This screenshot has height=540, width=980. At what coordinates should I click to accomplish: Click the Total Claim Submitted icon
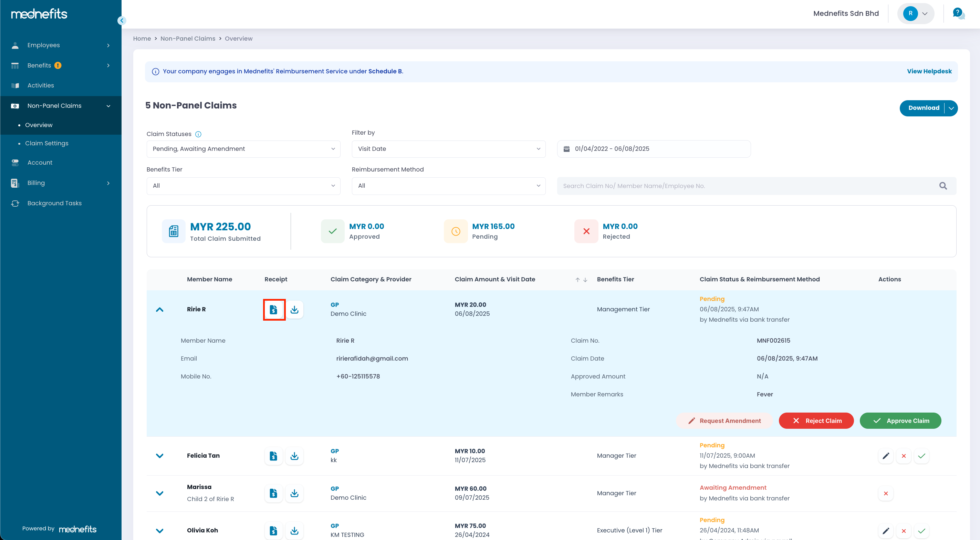174,231
